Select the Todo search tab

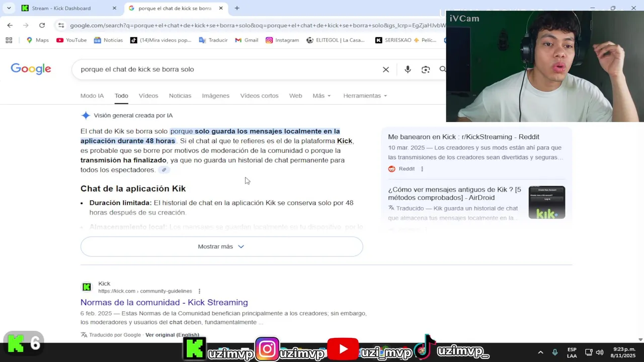click(121, 96)
